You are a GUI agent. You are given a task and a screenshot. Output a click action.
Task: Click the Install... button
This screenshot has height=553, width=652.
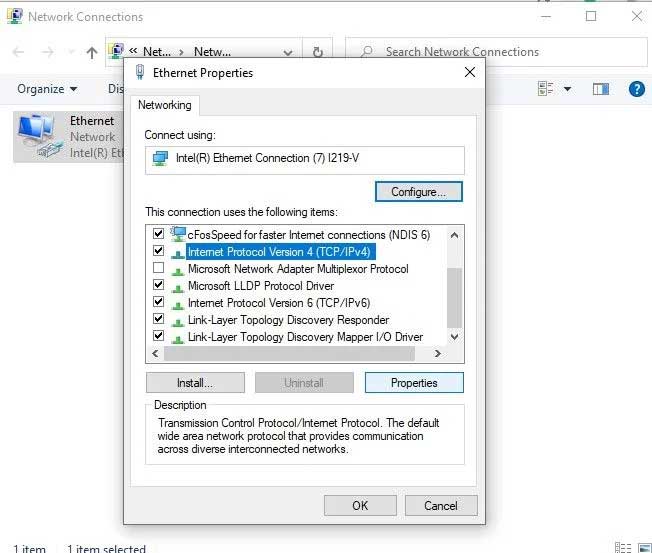(195, 383)
